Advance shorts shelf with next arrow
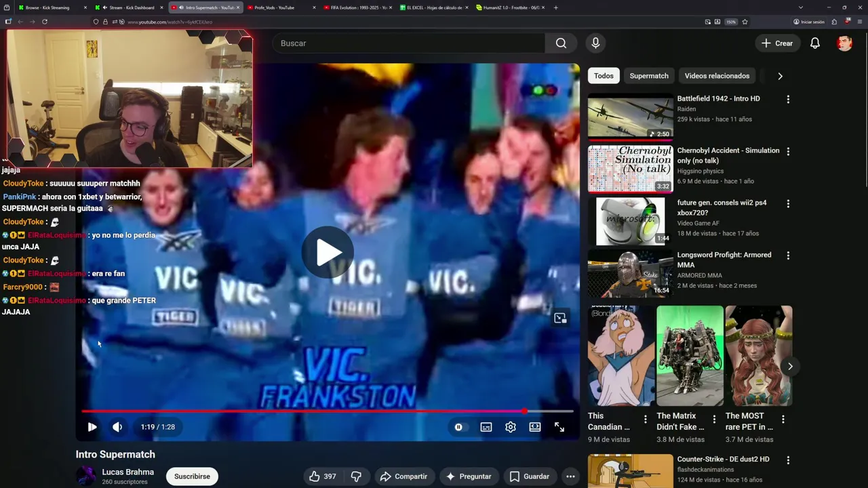 790,367
